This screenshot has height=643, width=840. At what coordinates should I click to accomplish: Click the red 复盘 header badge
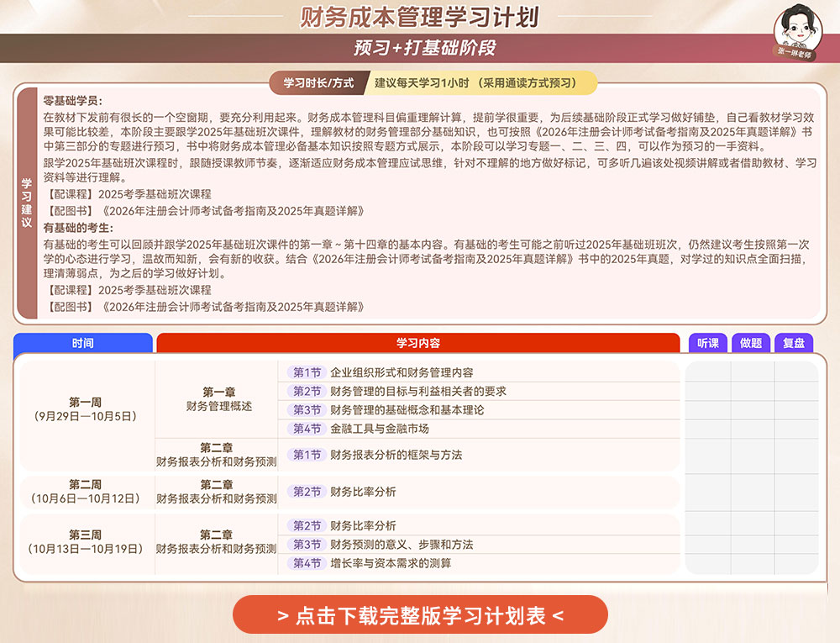point(795,343)
